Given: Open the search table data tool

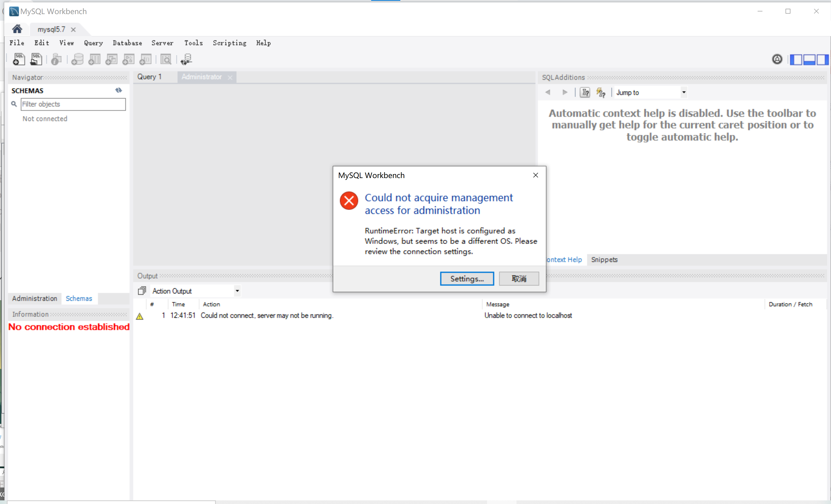Looking at the screenshot, I should pos(166,59).
